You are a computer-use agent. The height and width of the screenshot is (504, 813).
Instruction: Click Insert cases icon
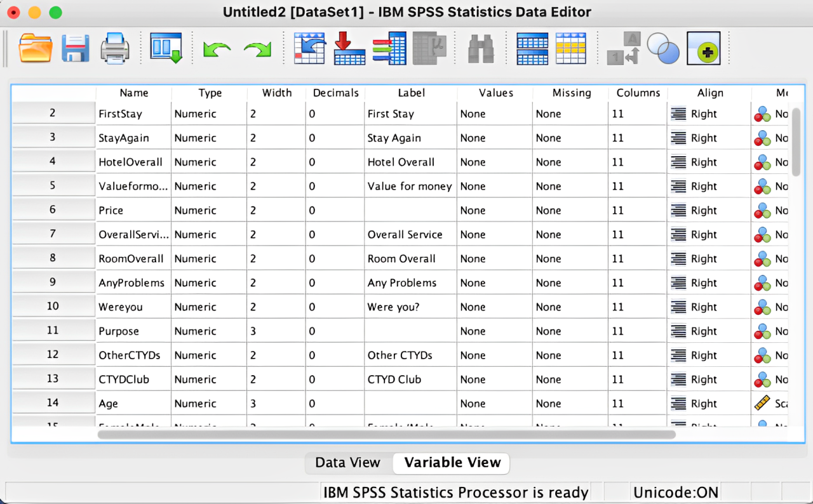click(532, 48)
